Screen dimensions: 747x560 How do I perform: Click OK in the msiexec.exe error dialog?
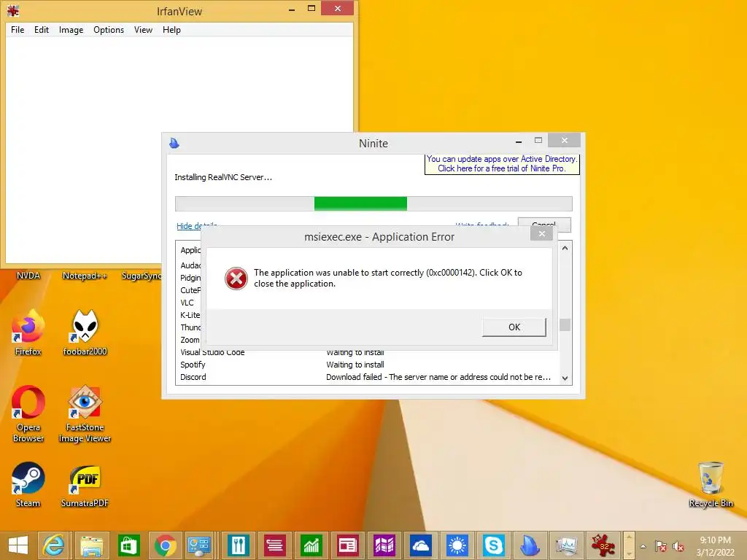514,327
